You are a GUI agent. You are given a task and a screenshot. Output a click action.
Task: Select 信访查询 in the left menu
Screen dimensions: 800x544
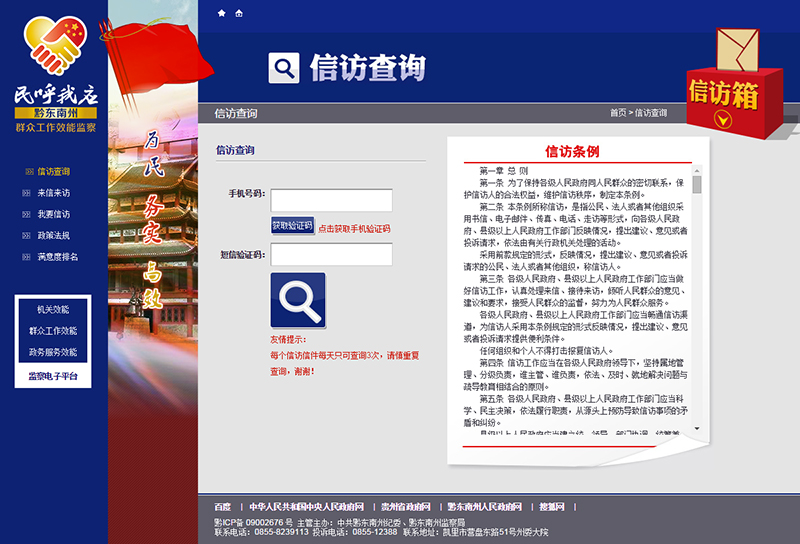click(53, 172)
